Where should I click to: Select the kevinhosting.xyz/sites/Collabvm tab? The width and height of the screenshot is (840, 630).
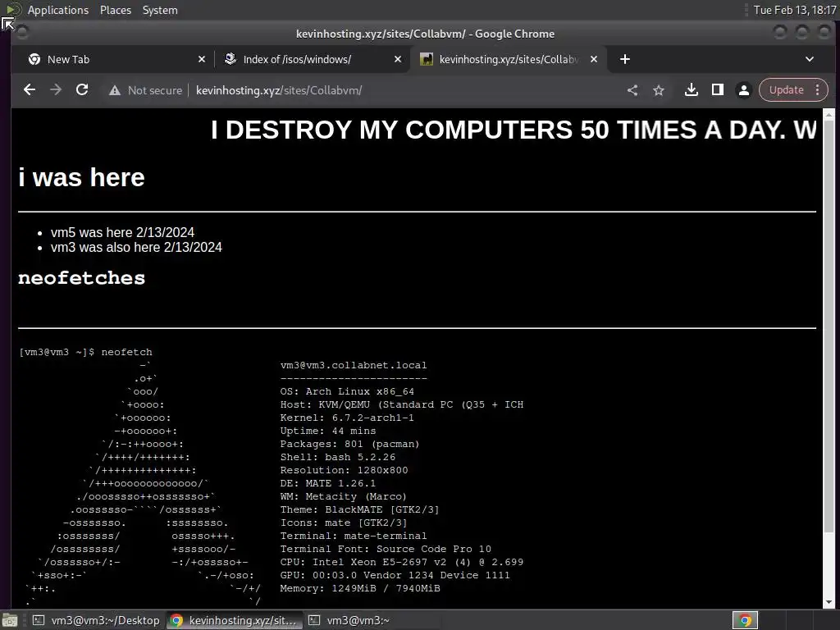(509, 59)
